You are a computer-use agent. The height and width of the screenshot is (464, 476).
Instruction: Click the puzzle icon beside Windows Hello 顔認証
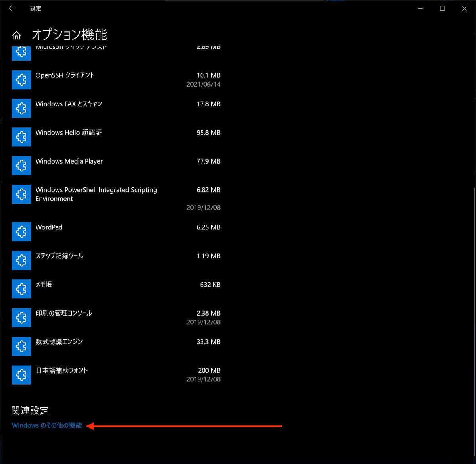pos(21,137)
